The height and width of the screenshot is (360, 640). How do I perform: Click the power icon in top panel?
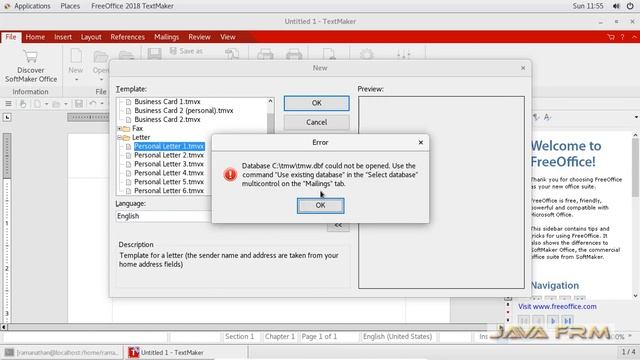coord(630,6)
